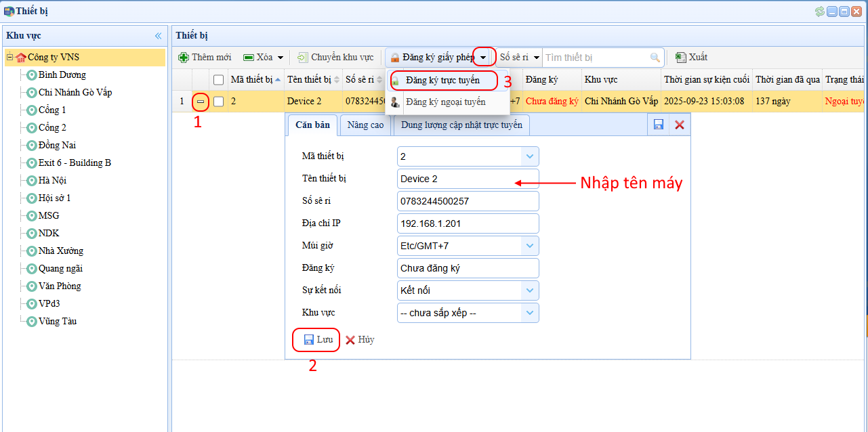
Task: Click the Hủy cancel button
Action: (x=360, y=339)
